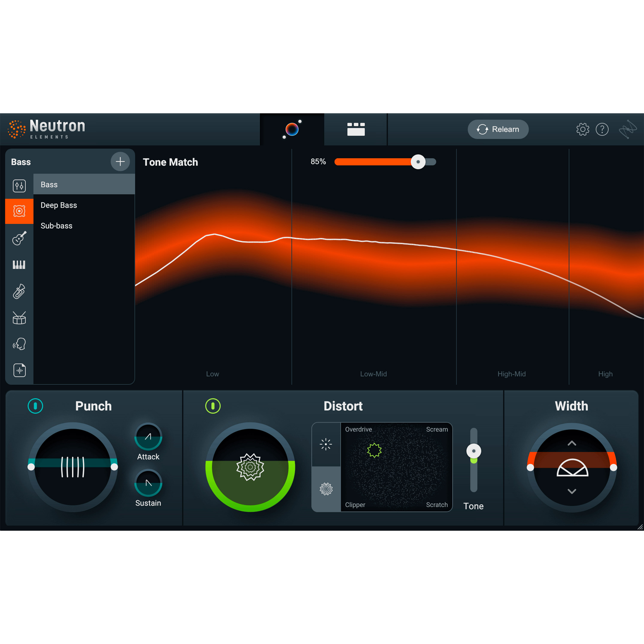Select the drums instrument icon

(x=19, y=318)
